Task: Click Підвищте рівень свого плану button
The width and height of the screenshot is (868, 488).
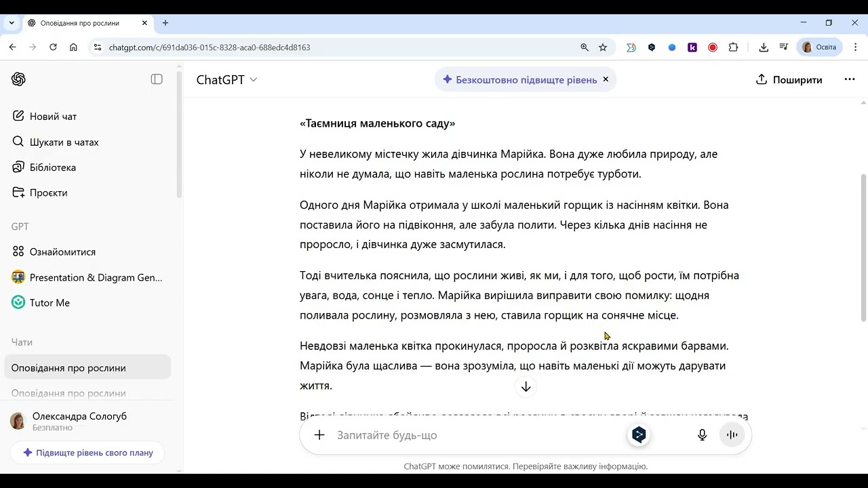Action: [87, 453]
